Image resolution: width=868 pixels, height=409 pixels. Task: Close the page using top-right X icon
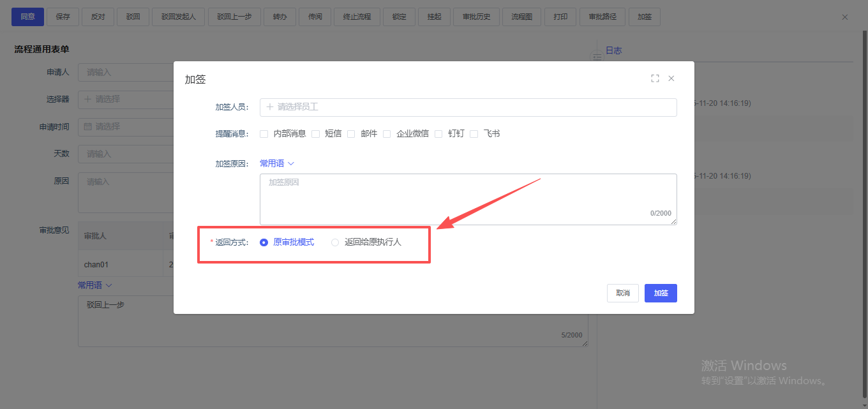[845, 17]
